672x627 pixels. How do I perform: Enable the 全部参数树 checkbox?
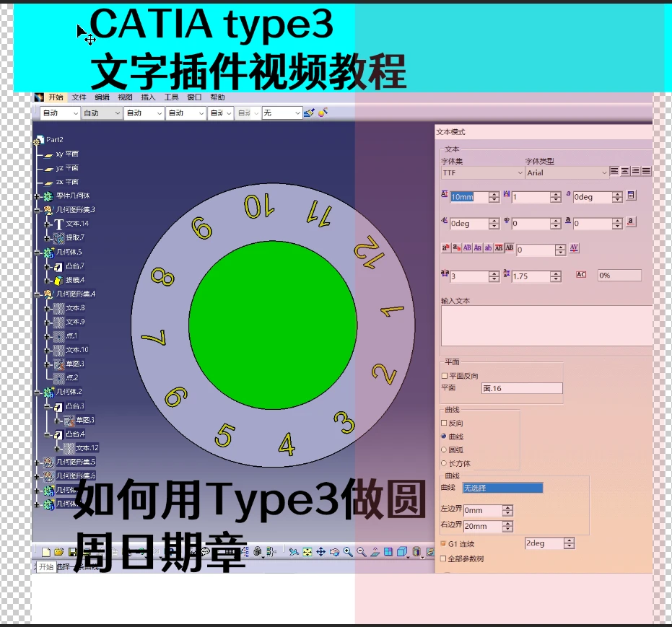[444, 558]
